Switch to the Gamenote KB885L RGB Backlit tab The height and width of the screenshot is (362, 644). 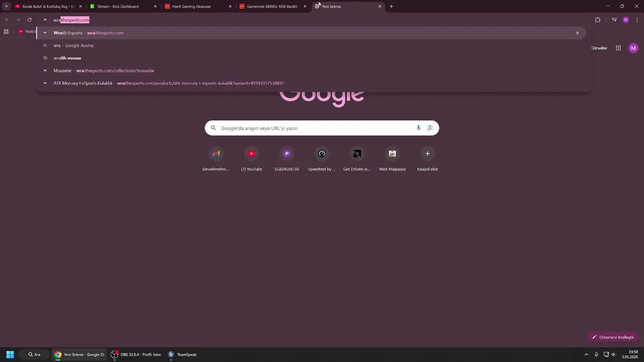pos(272,7)
